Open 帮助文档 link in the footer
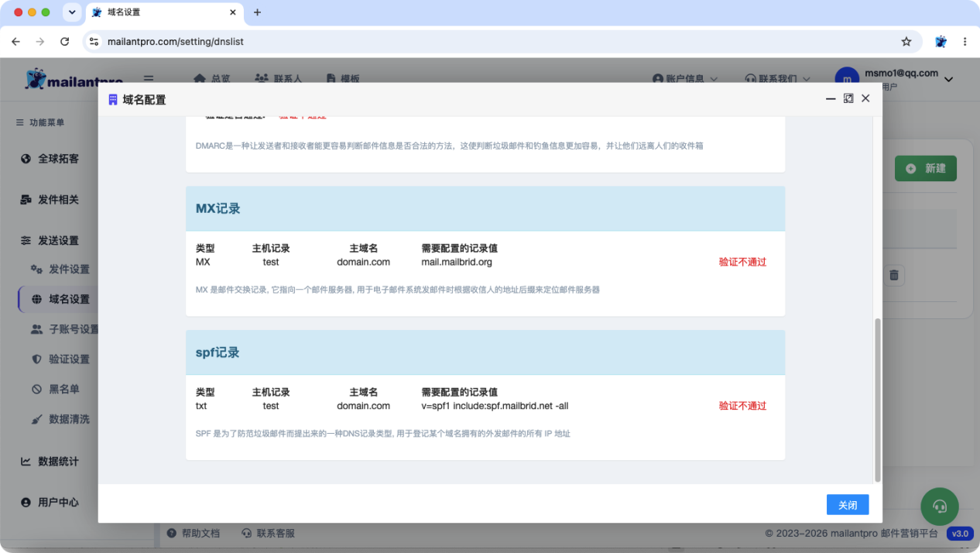The image size is (980, 553). coord(194,534)
